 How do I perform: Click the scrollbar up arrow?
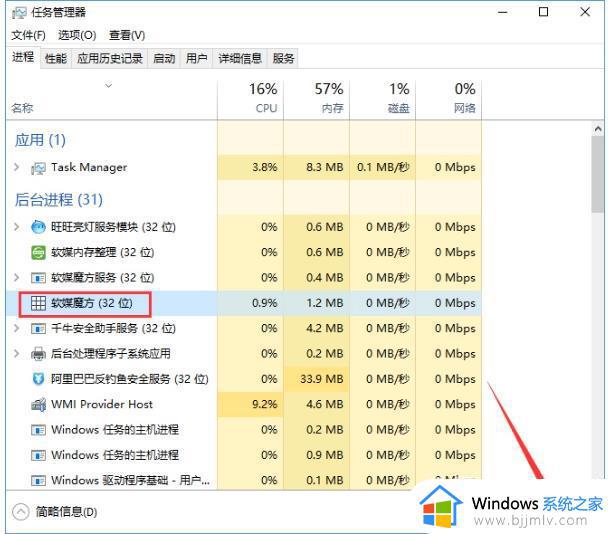click(598, 129)
